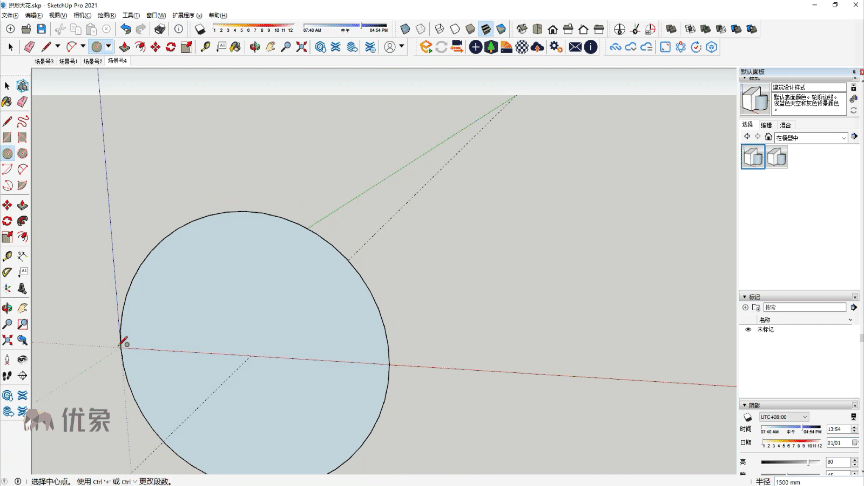Click the Save file icon
The image size is (864, 486).
coord(41,29)
